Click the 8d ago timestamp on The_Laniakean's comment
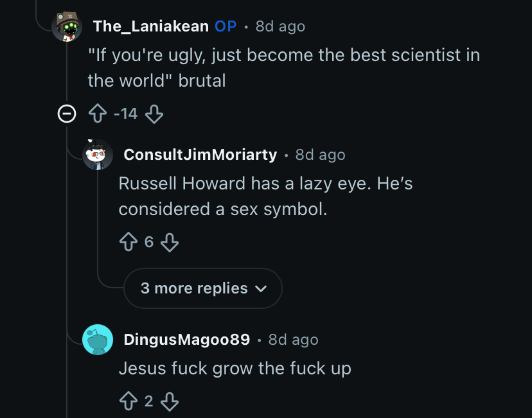 (x=280, y=26)
